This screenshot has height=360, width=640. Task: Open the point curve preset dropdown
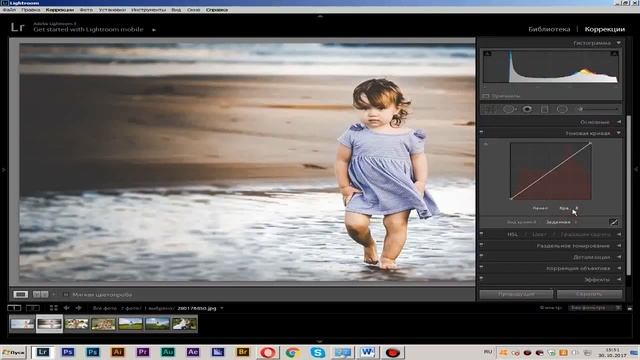point(561,222)
